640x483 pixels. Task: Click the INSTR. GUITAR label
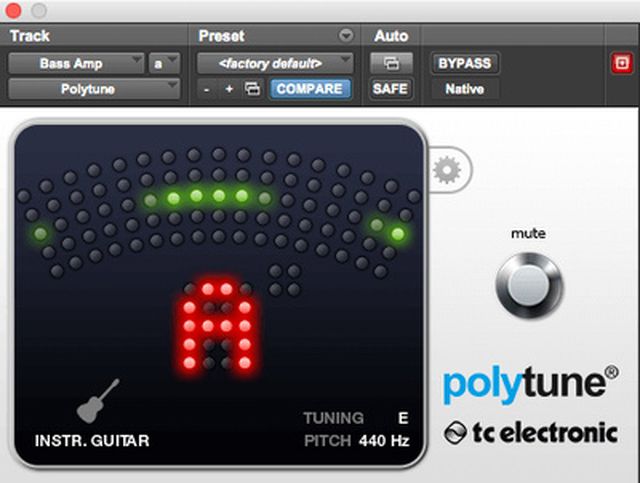pos(92,441)
